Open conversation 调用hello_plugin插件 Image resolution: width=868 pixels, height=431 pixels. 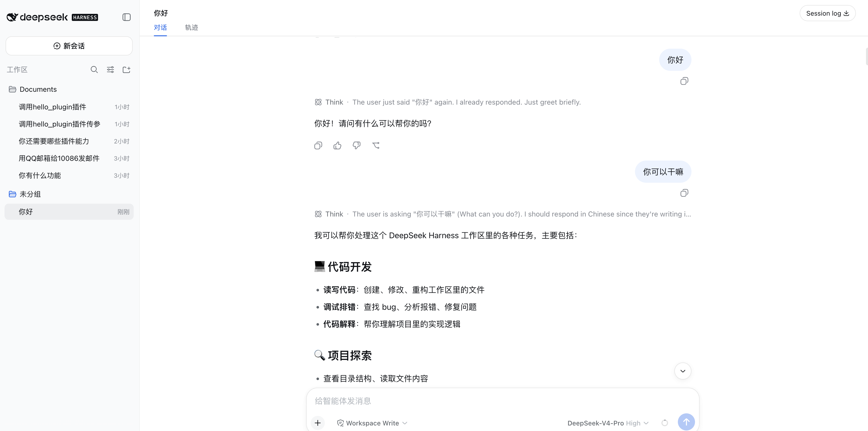point(69,107)
